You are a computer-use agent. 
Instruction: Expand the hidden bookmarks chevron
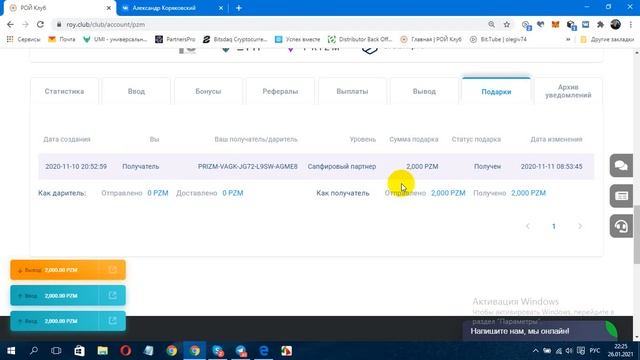coord(568,39)
